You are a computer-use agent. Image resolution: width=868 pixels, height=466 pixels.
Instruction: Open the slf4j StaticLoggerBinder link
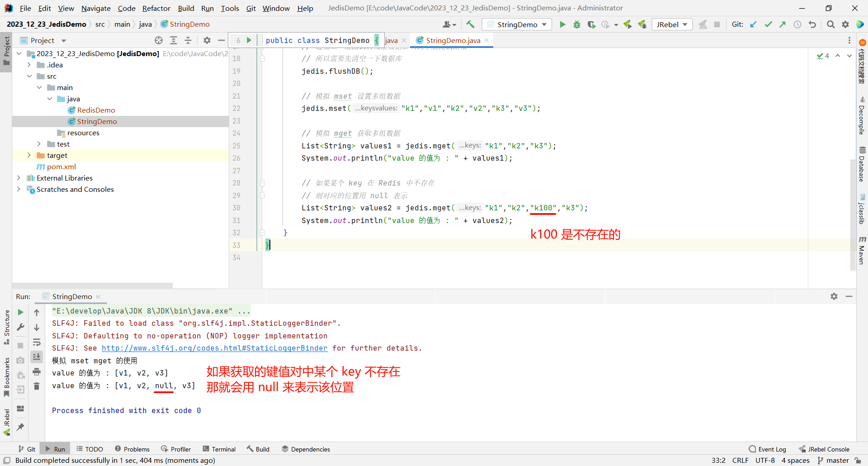click(214, 348)
